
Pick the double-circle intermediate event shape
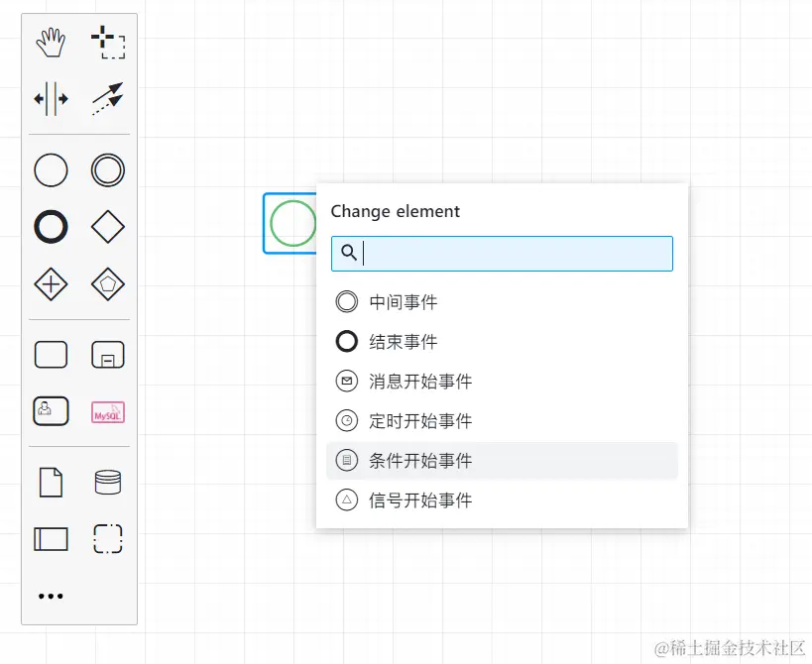click(107, 169)
